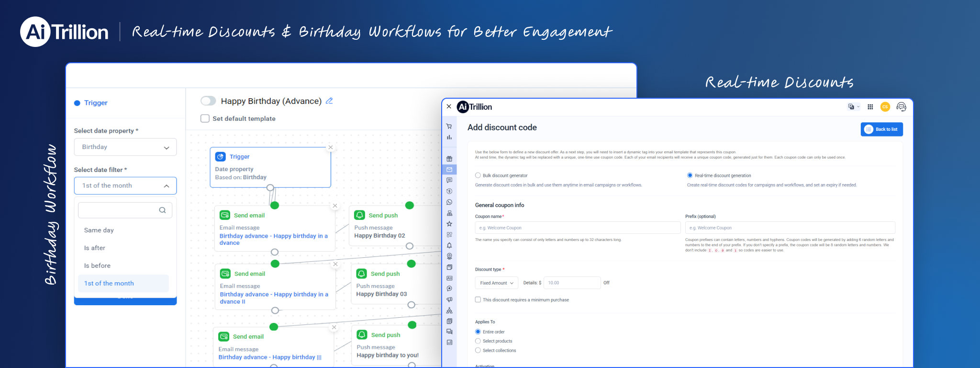This screenshot has height=368, width=980.
Task: Open the bell notification sidebar icon
Action: 449,245
